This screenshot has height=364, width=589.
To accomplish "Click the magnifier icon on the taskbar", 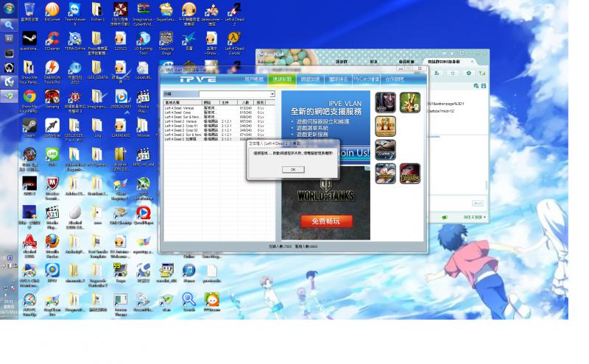I will tap(9, 24).
